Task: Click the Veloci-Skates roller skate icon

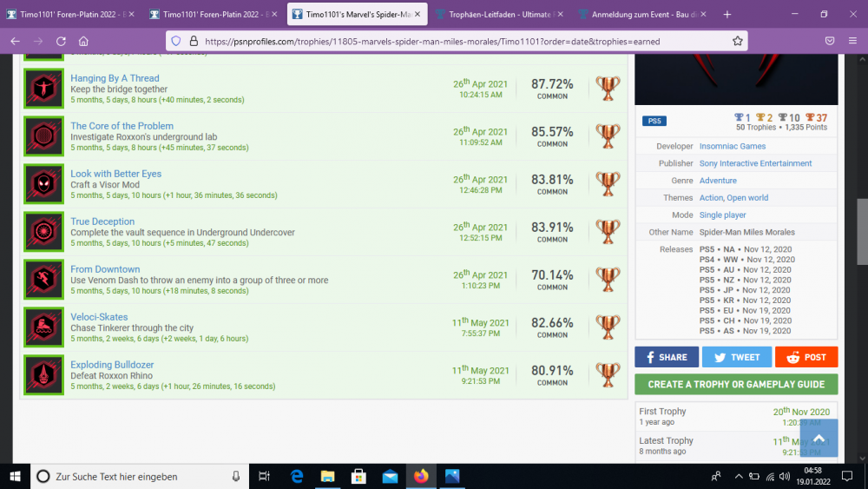Action: [43, 328]
